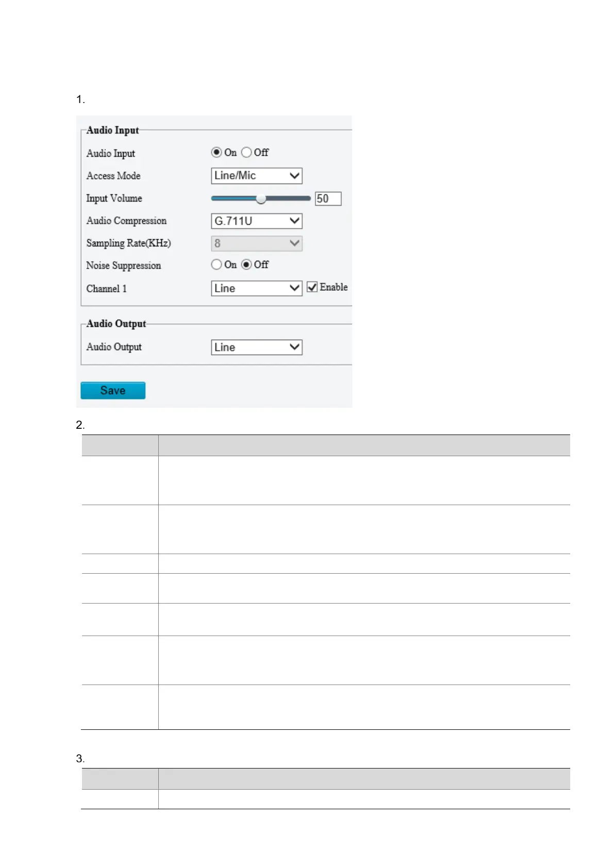
Task: Click the Access Mode label
Action: click(113, 176)
